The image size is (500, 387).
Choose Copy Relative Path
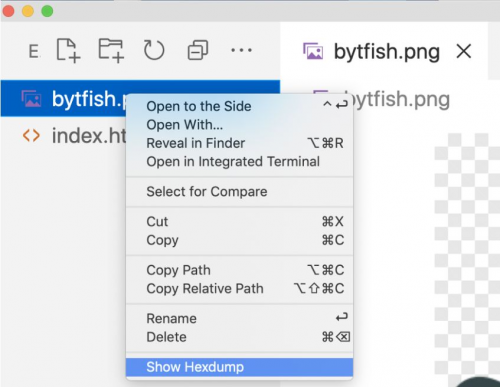tap(239, 288)
